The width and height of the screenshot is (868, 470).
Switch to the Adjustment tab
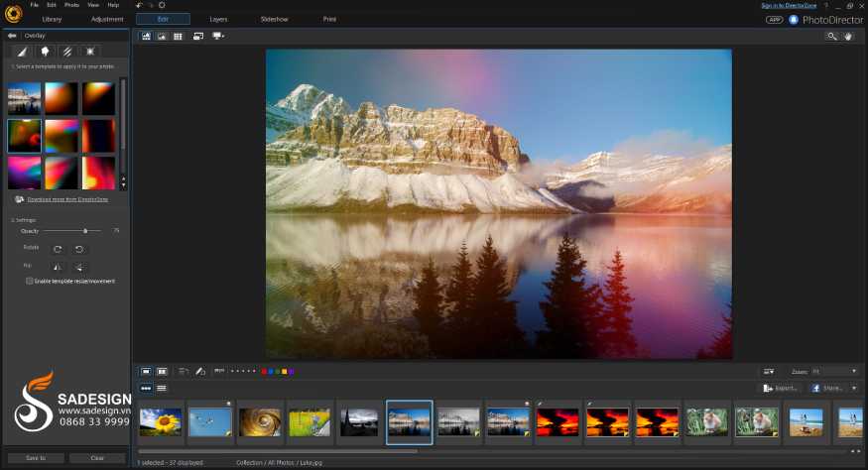(107, 20)
